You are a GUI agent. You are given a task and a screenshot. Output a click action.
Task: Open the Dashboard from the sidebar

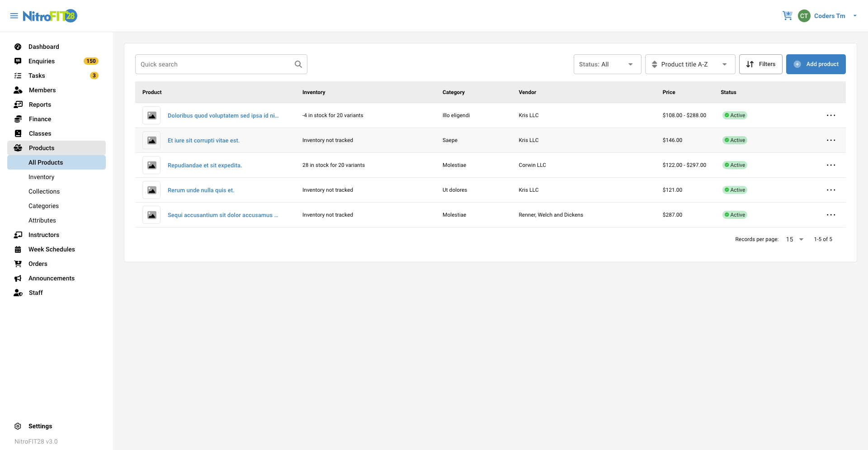click(x=18, y=47)
